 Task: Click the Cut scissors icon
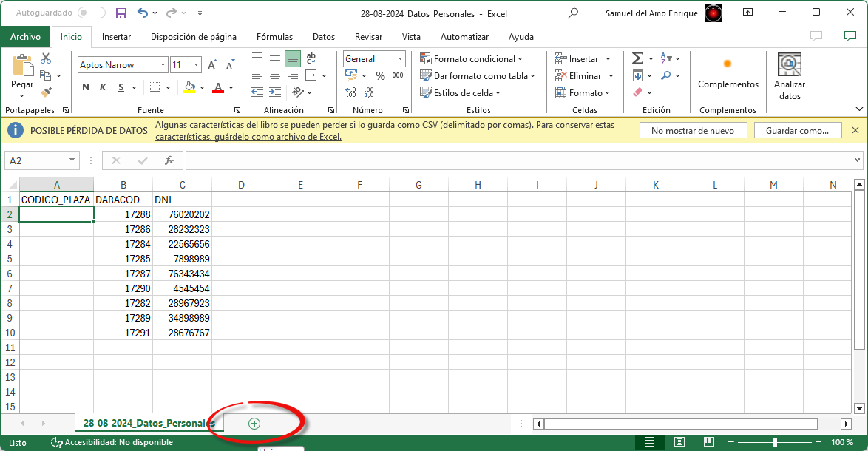click(46, 58)
